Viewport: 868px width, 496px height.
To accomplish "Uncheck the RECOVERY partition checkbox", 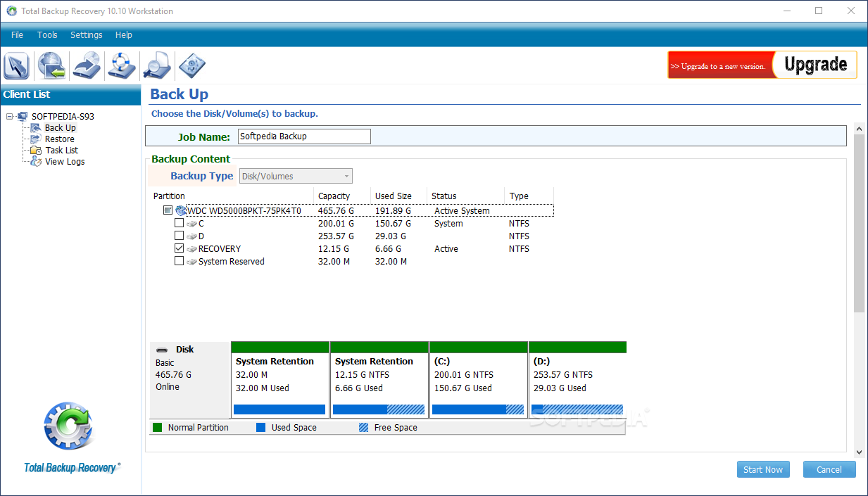I will pyautogui.click(x=179, y=248).
